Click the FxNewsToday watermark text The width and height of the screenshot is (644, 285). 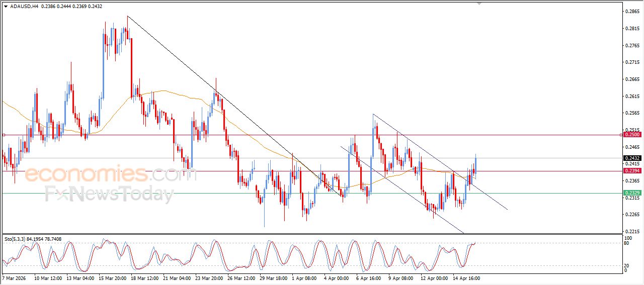tap(109, 194)
